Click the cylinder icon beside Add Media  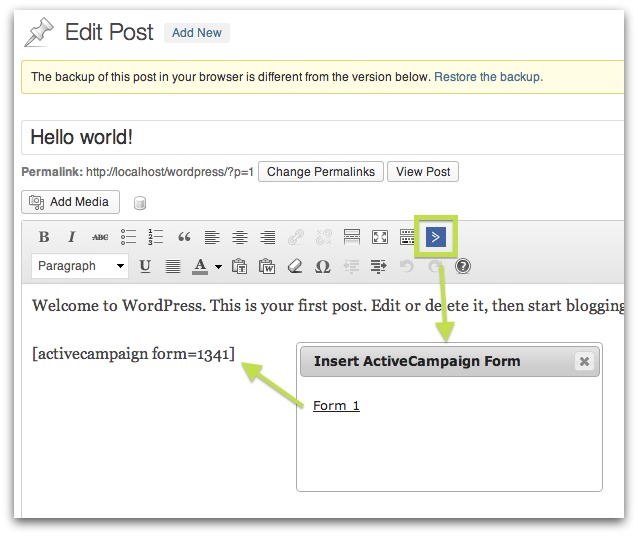click(x=140, y=203)
